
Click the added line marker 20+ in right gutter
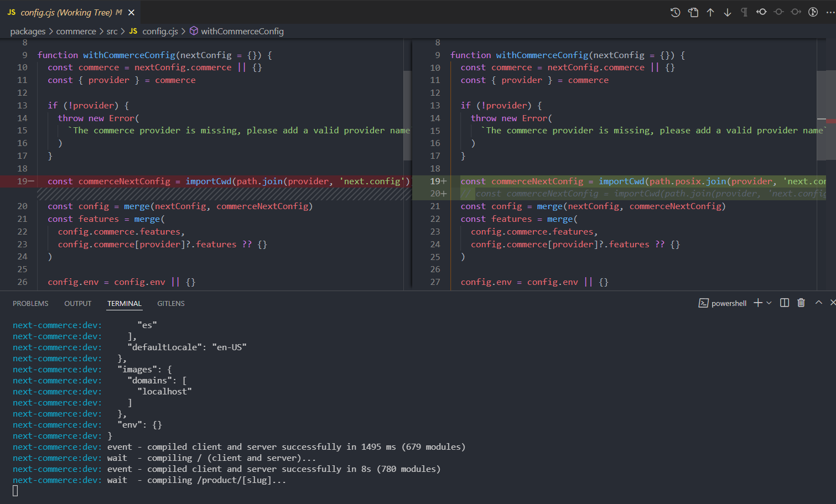[438, 194]
